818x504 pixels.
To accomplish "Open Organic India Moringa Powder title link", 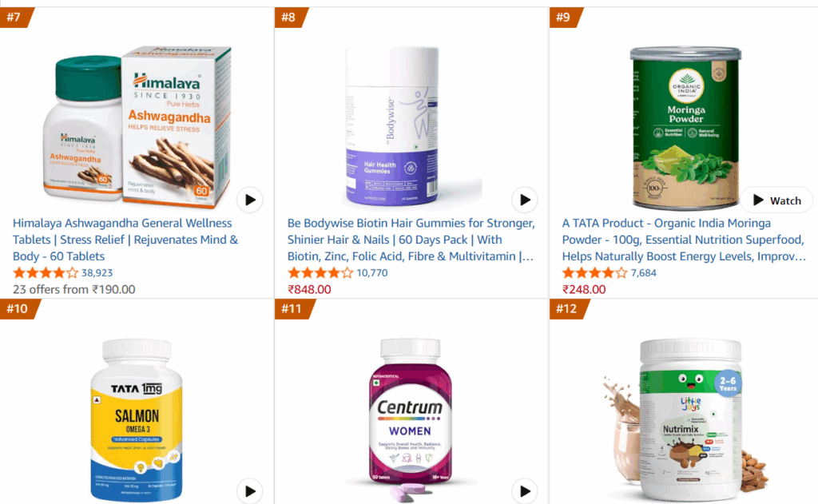I will pyautogui.click(x=684, y=240).
